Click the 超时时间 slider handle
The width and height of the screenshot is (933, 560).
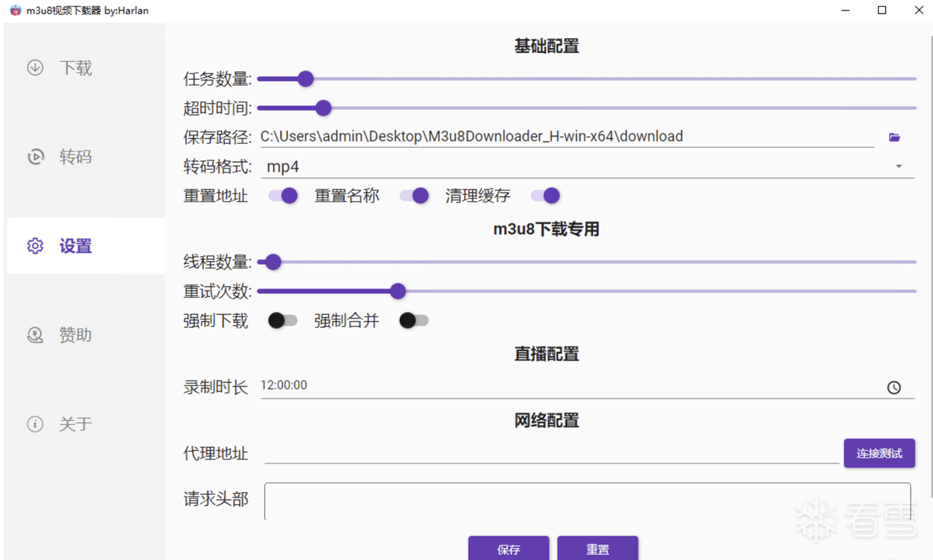[323, 108]
